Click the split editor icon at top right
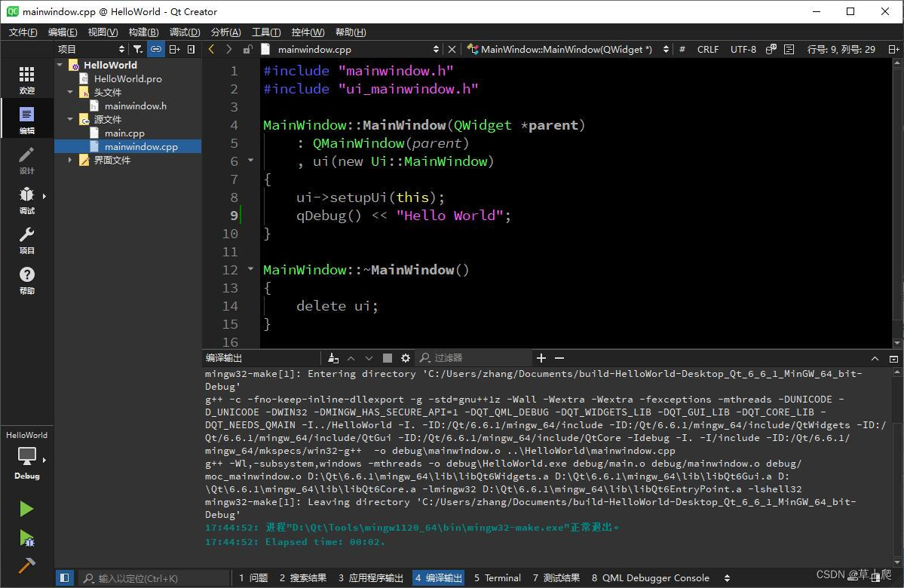 (x=893, y=49)
